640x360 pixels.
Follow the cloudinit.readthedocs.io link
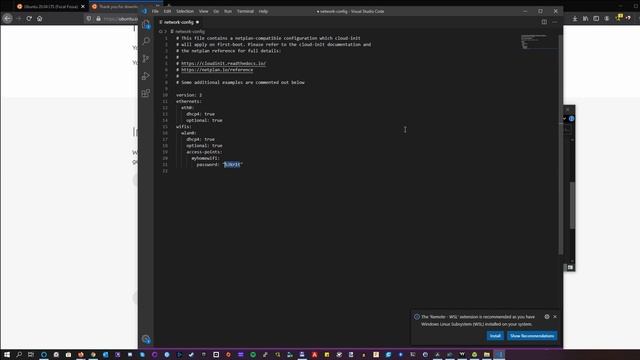(223, 64)
